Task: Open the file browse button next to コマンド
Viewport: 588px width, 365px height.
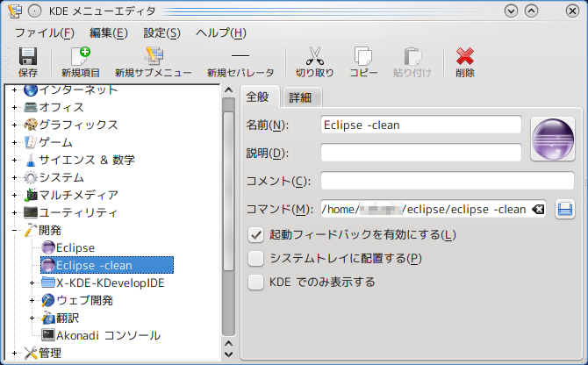Action: 565,209
